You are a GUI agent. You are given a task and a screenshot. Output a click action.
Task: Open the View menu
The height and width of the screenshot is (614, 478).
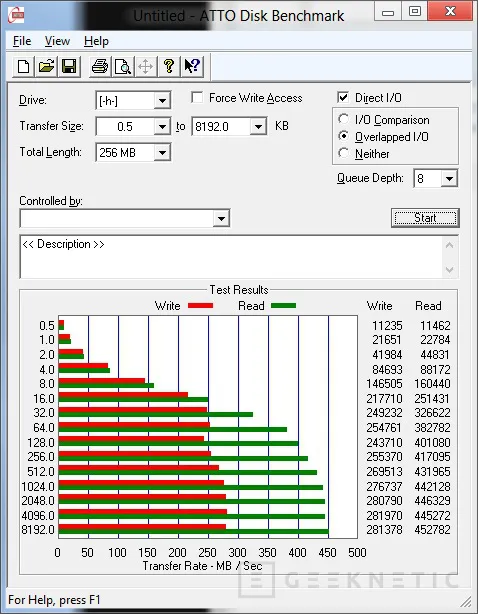tap(57, 41)
